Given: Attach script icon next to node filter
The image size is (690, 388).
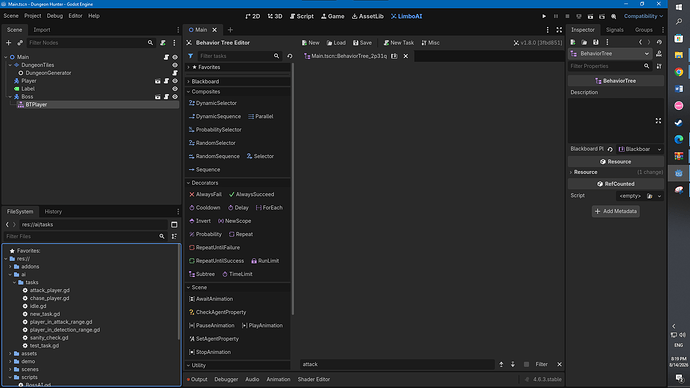Looking at the screenshot, I should point(163,43).
